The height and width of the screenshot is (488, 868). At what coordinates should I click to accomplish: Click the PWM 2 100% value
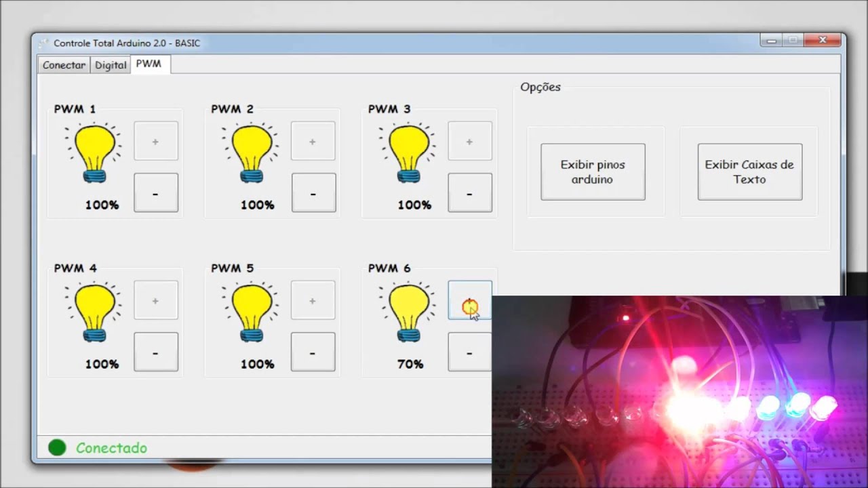[x=258, y=205]
